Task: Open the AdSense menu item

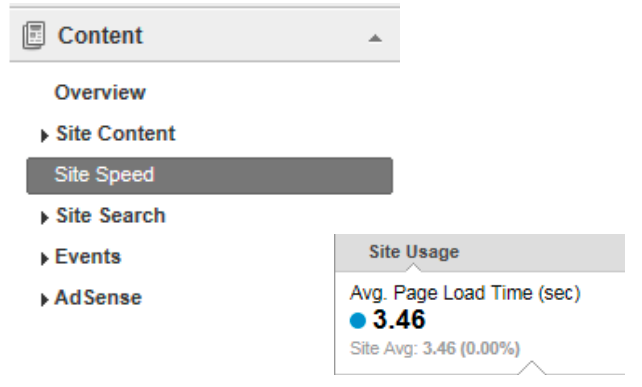Action: click(x=98, y=298)
